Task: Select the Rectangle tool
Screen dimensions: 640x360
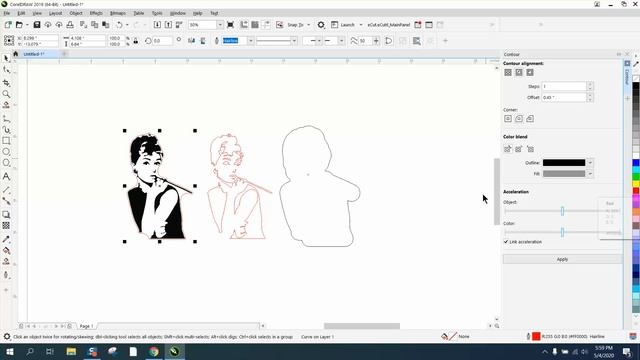Action: click(x=6, y=141)
